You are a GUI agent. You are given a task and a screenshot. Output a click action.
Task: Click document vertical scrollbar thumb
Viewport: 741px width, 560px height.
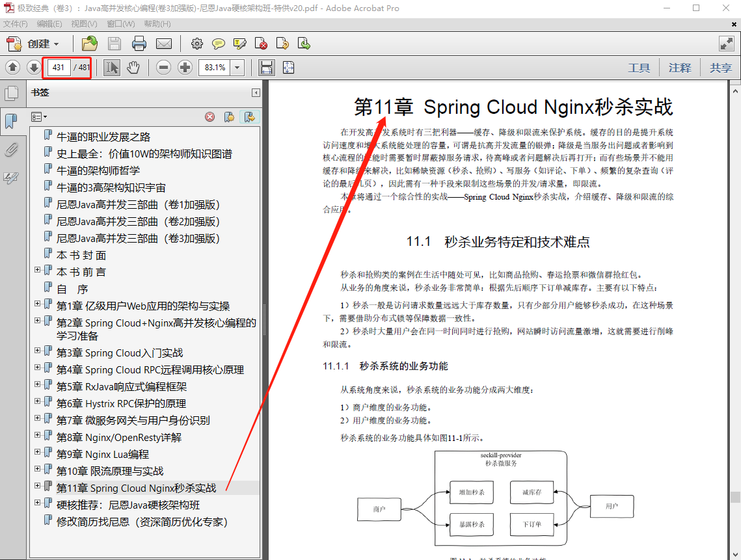[x=735, y=497]
